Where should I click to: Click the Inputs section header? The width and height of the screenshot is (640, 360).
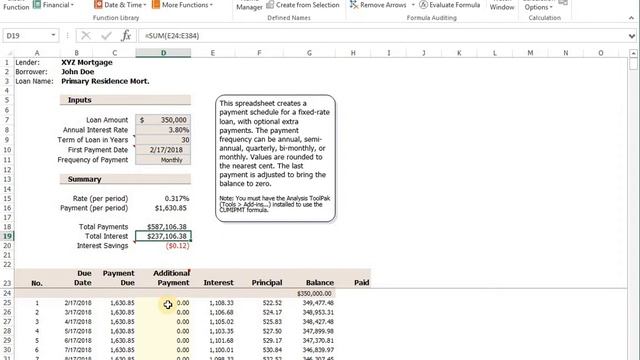(x=125, y=100)
